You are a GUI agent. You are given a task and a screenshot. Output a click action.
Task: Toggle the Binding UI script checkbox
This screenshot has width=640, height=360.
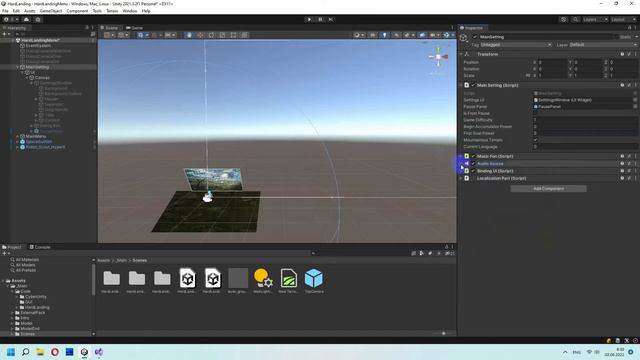click(473, 171)
